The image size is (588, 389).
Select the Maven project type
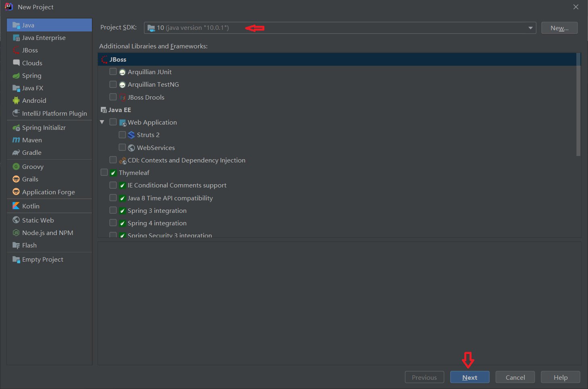pos(31,140)
